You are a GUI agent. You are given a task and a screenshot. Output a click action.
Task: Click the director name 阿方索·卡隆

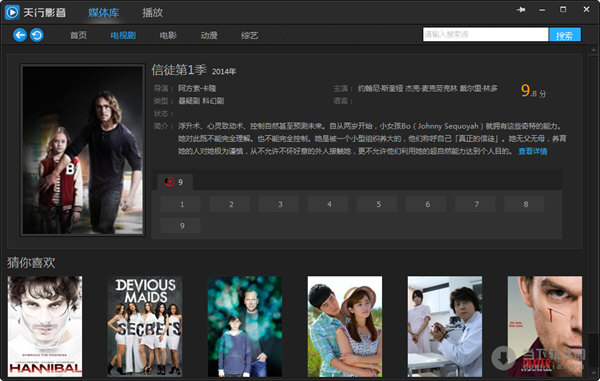(197, 88)
